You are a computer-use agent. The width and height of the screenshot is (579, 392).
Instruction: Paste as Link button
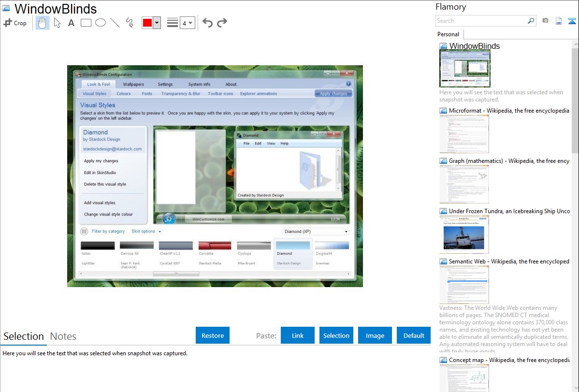point(298,335)
